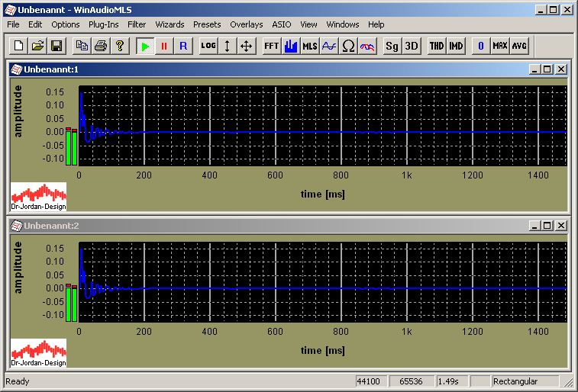The width and height of the screenshot is (578, 392).
Task: Open the FFT analysis view
Action: (x=271, y=46)
